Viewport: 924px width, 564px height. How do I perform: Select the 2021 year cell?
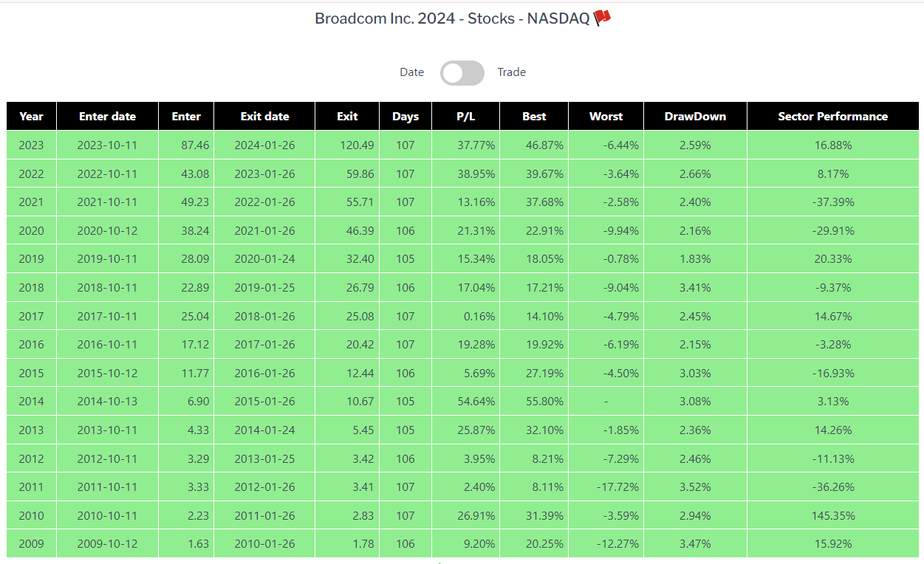point(32,202)
